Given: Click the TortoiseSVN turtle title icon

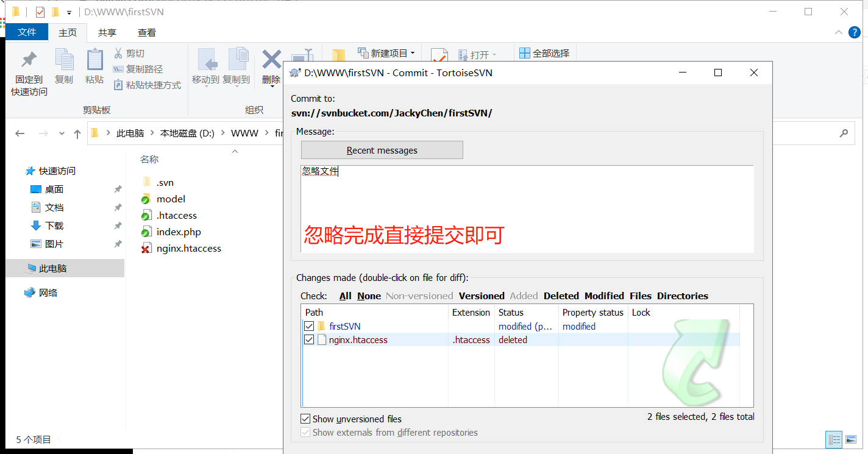Looking at the screenshot, I should (295, 73).
